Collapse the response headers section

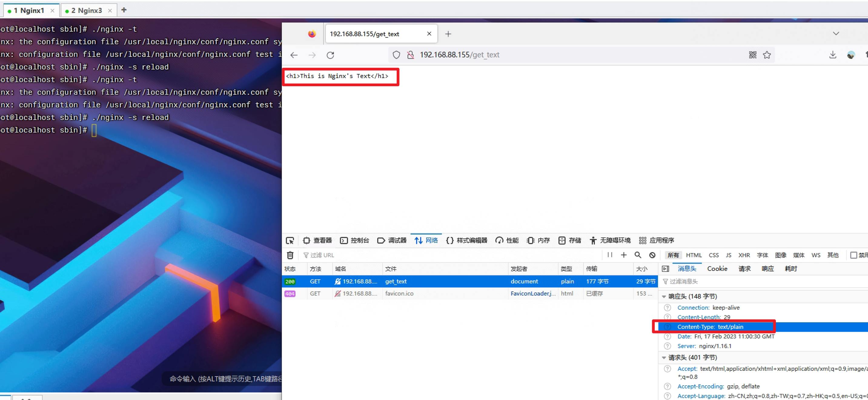(x=664, y=296)
